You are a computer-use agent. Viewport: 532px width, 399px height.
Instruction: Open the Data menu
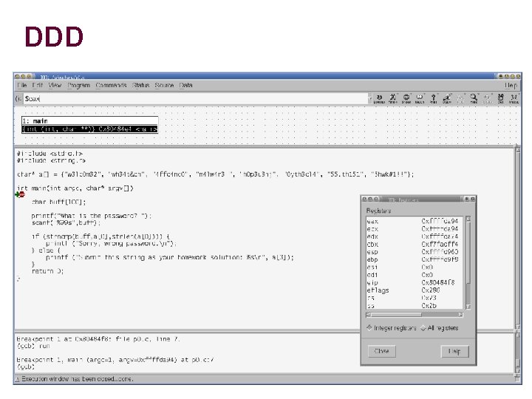coord(185,85)
